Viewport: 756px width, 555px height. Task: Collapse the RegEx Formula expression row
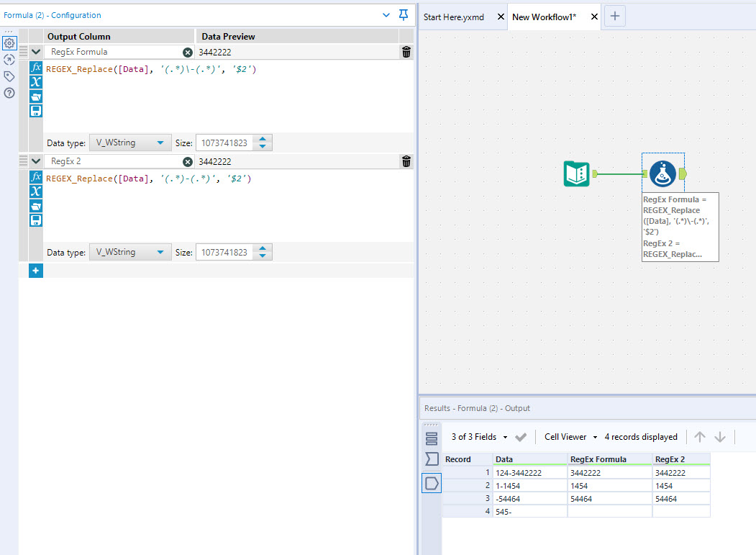pos(36,52)
